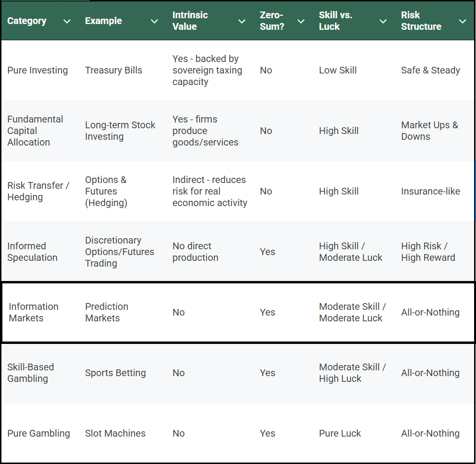Image resolution: width=476 pixels, height=464 pixels.
Task: Select the Pure Gambling cell
Action: pos(38,433)
